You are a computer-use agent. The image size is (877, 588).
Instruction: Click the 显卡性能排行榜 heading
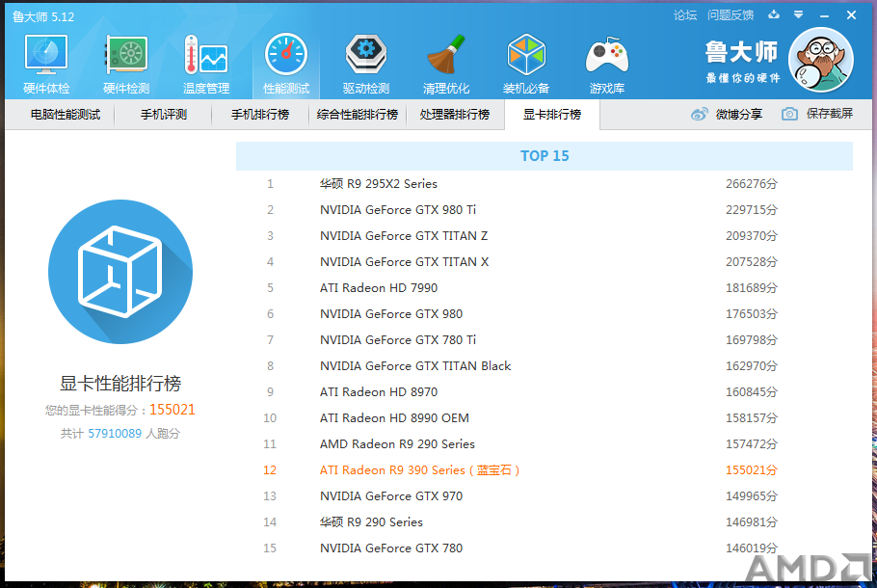(x=120, y=384)
